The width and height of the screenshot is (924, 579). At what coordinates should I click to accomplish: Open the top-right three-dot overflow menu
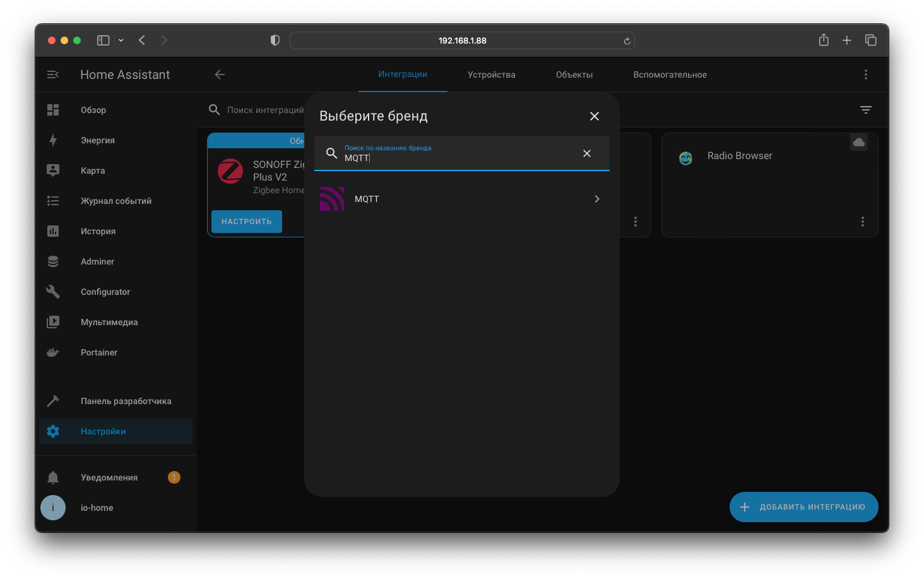865,75
